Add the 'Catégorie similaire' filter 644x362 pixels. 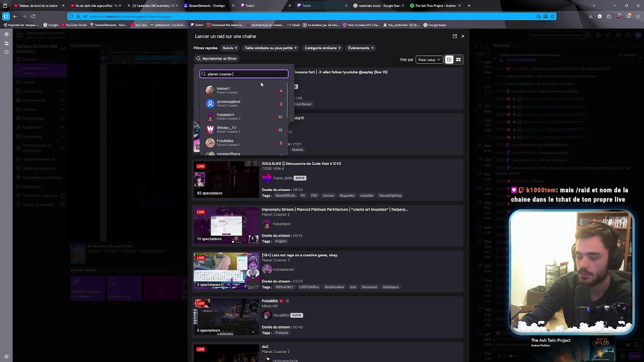click(x=323, y=48)
